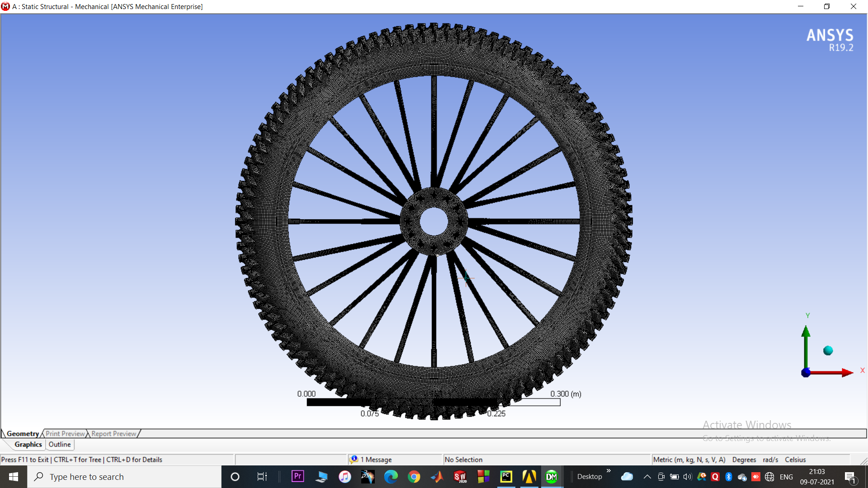Open the volume control
Image resolution: width=868 pixels, height=488 pixels.
tap(688, 477)
